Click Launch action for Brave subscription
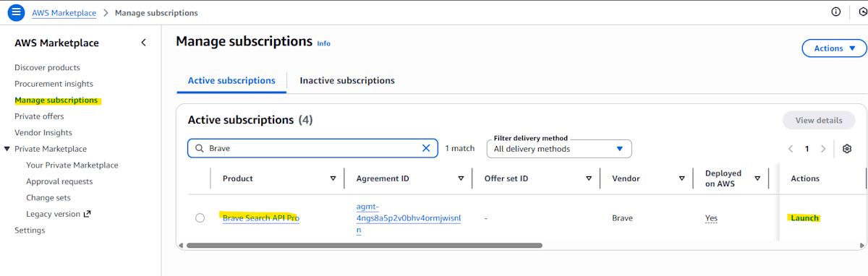The height and width of the screenshot is (276, 868). (x=805, y=218)
